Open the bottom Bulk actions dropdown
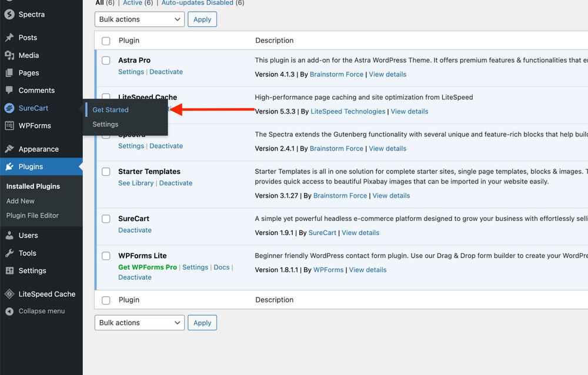 coord(139,322)
